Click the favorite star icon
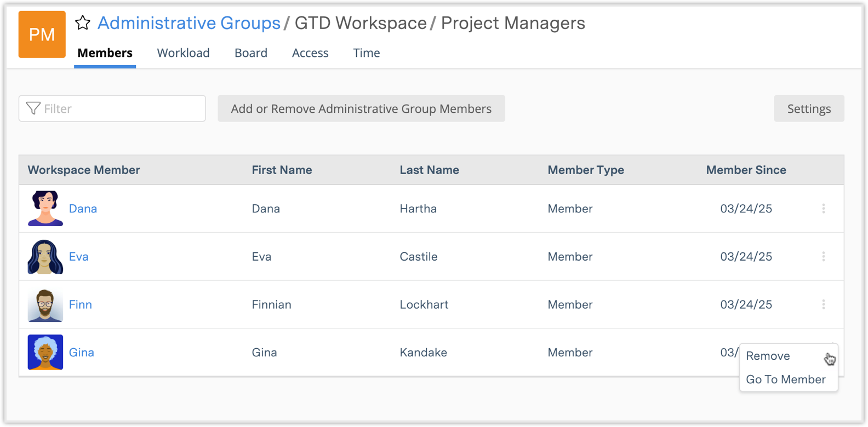The width and height of the screenshot is (868, 427). (83, 23)
